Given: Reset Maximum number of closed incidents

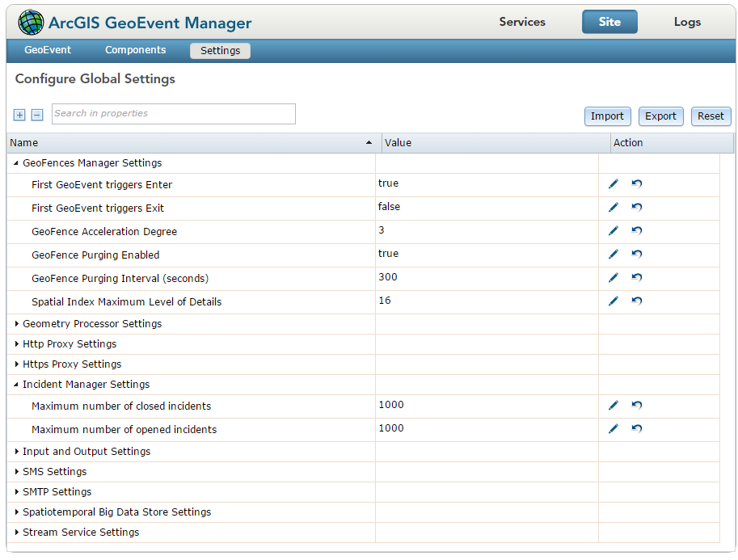Looking at the screenshot, I should pos(637,405).
